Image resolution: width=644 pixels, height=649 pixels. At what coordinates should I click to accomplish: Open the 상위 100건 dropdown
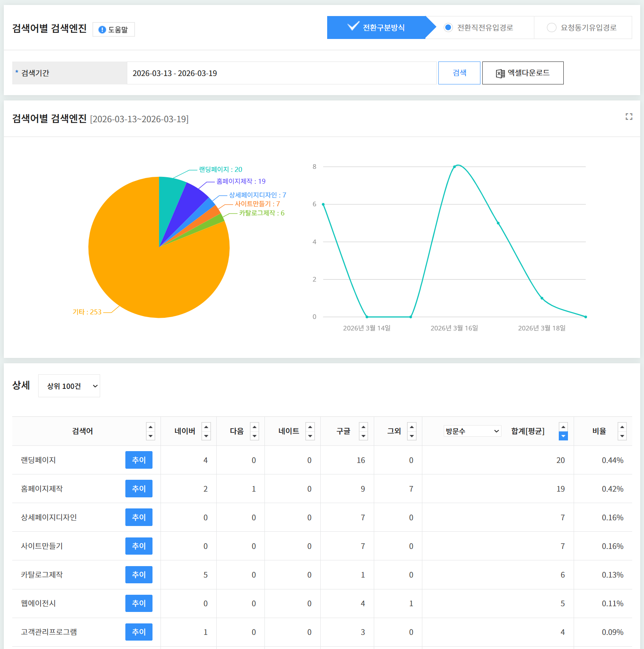[x=69, y=386]
